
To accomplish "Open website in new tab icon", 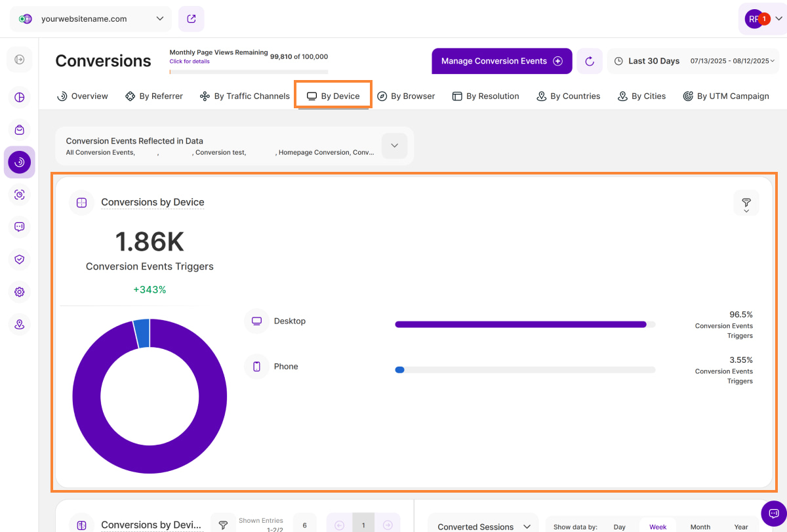I will 192,19.
